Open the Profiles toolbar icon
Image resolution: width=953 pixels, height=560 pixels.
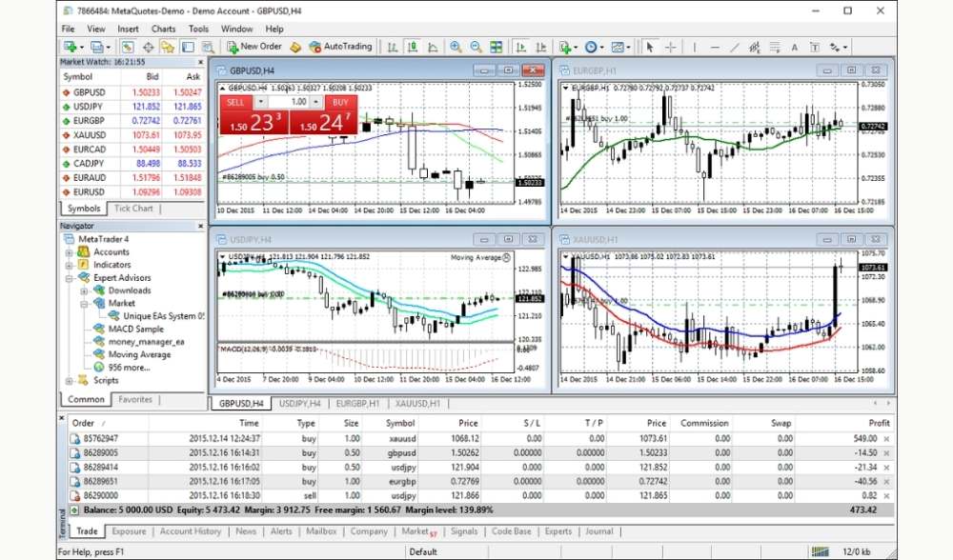pyautogui.click(x=97, y=47)
